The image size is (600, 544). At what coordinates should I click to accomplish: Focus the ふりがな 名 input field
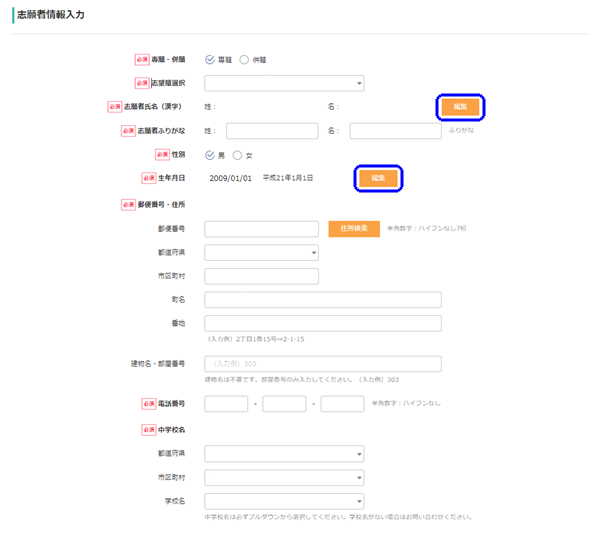tap(395, 131)
